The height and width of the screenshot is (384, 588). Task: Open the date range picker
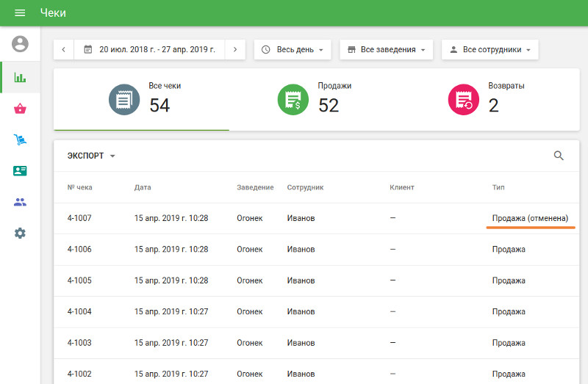pyautogui.click(x=149, y=50)
